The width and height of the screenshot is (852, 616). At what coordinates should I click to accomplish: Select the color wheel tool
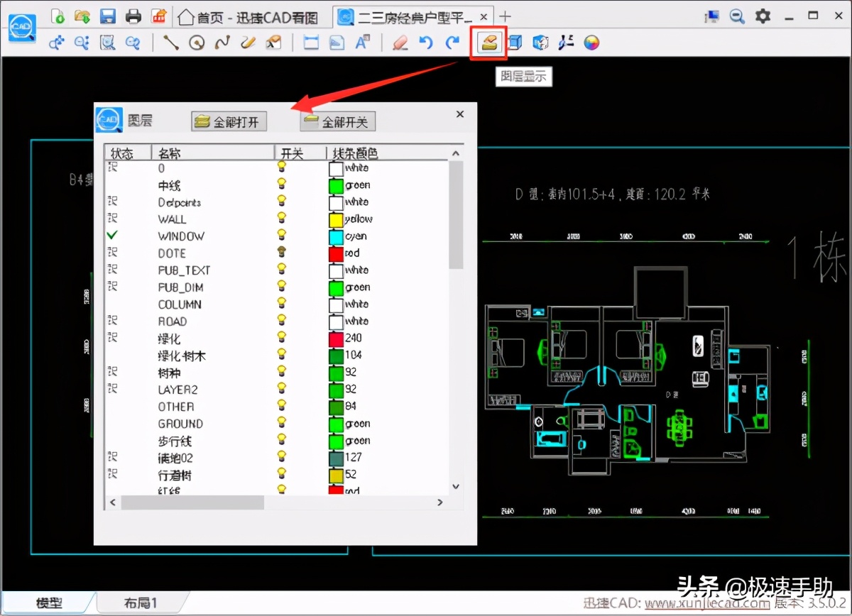pyautogui.click(x=591, y=43)
